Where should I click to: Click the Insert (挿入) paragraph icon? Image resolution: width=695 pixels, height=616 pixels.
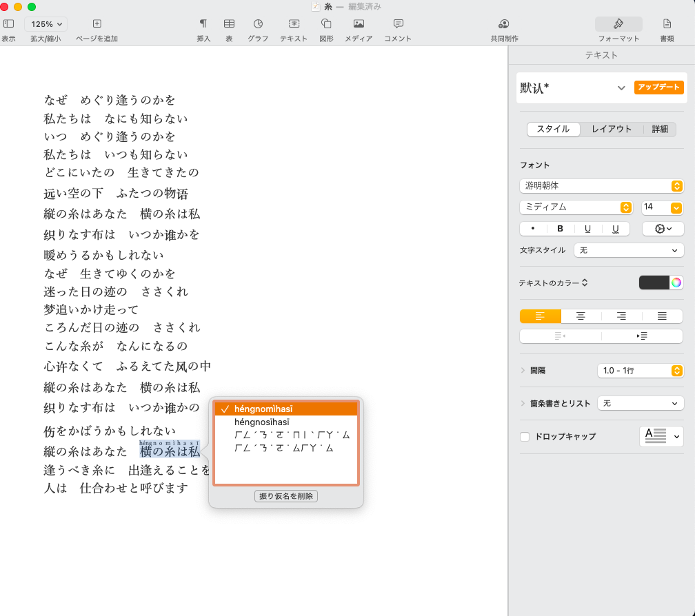pyautogui.click(x=203, y=24)
